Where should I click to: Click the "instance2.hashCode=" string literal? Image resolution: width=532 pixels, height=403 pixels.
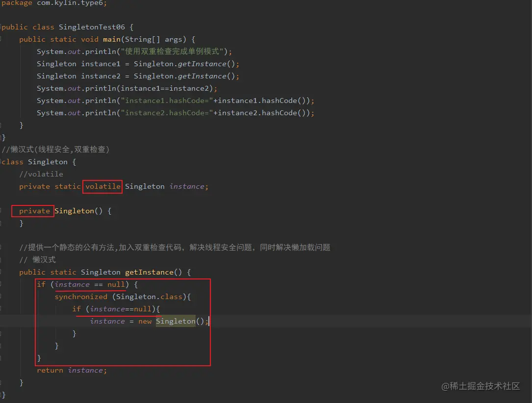167,113
